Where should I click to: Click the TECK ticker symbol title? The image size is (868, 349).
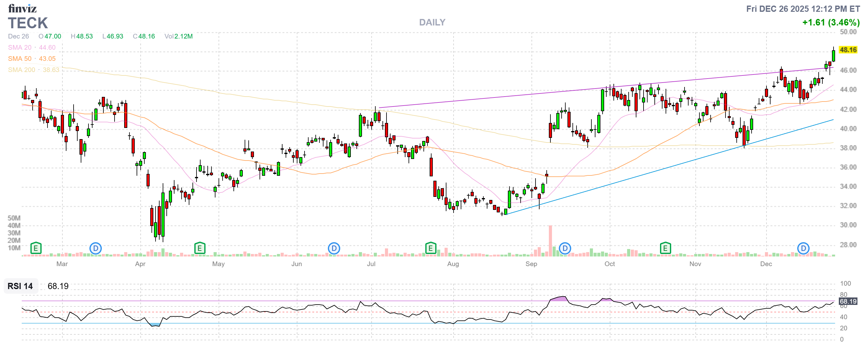(28, 23)
